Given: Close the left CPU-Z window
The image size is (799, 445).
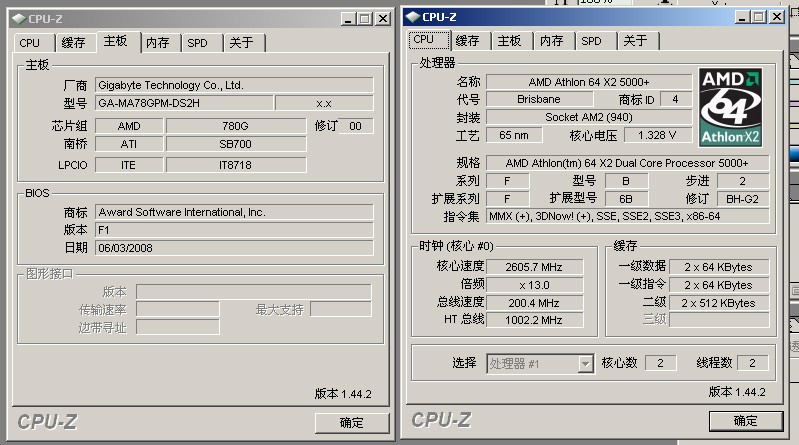Looking at the screenshot, I should coord(383,19).
